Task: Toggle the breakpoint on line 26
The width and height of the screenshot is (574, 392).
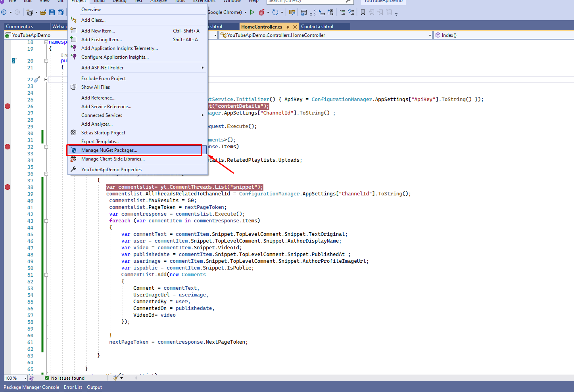Action: (8, 106)
